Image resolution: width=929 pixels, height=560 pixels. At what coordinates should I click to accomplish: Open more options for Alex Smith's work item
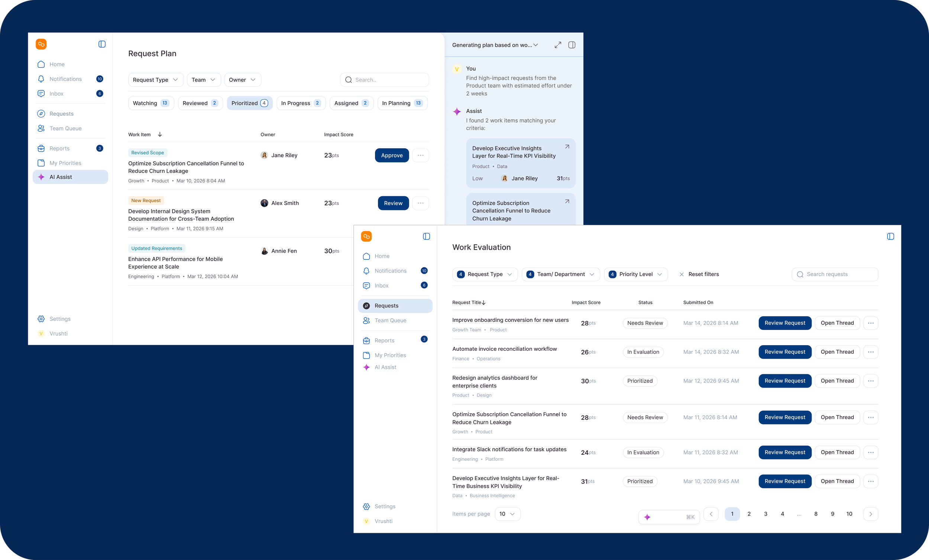[x=421, y=203]
